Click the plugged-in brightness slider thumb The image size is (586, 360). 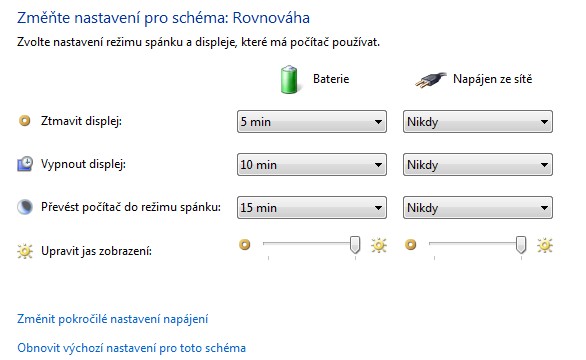pos(521,245)
